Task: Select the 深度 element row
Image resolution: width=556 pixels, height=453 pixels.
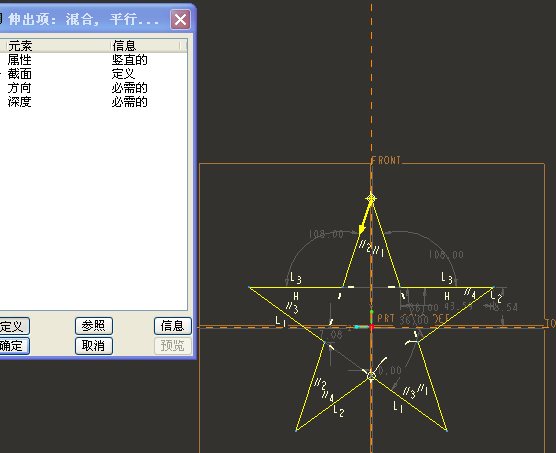Action: point(94,102)
